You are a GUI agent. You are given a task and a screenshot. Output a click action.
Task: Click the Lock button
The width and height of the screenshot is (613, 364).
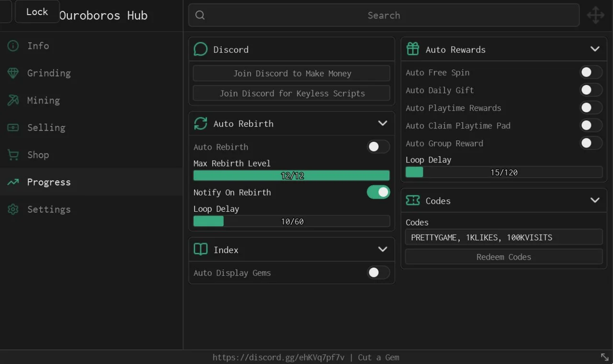click(37, 12)
